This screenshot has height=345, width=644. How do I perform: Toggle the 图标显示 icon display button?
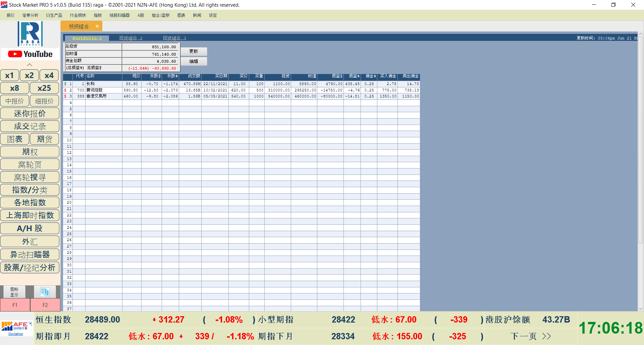pos(14,292)
